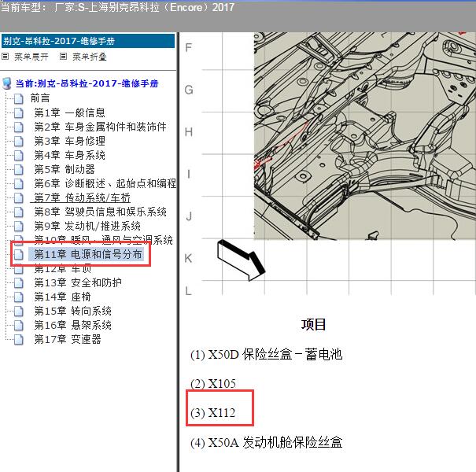Click the page icon for 第2章 车身金属构件和装饰件
Viewport: 476px width, 472px height.
coord(19,127)
